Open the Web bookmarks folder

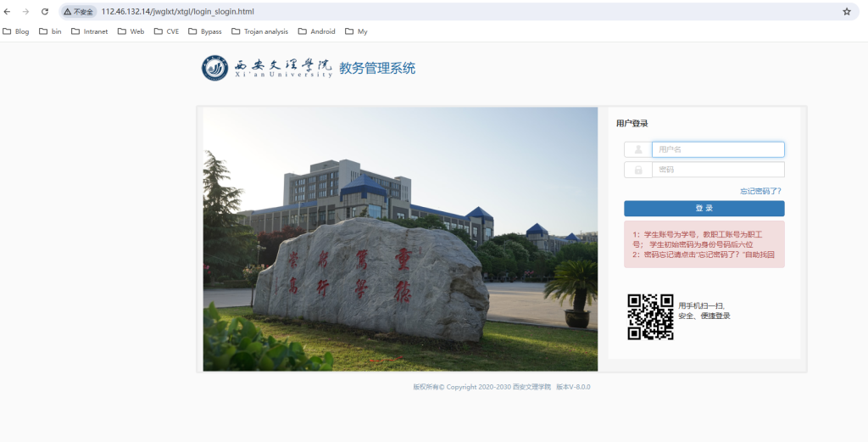coord(131,31)
